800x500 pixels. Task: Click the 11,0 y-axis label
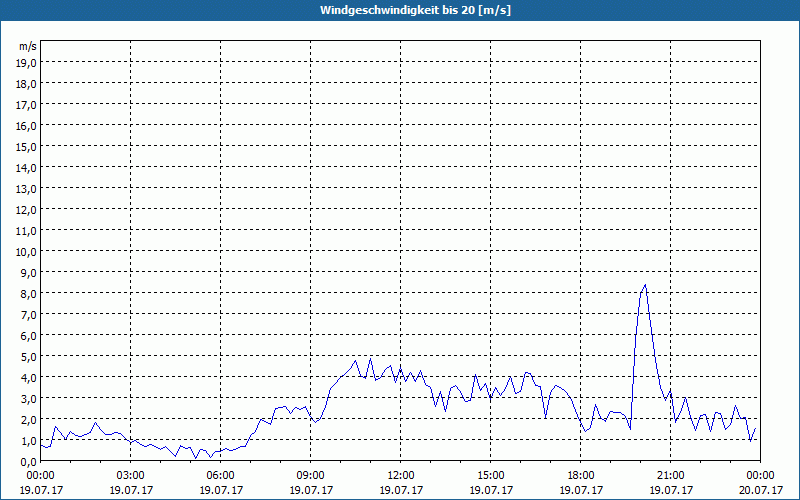click(x=28, y=231)
